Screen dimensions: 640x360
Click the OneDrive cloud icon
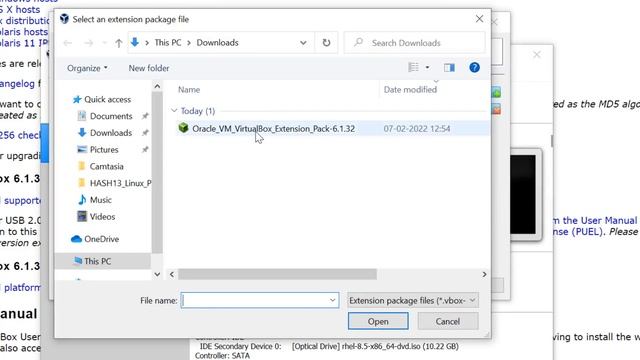coord(76,239)
